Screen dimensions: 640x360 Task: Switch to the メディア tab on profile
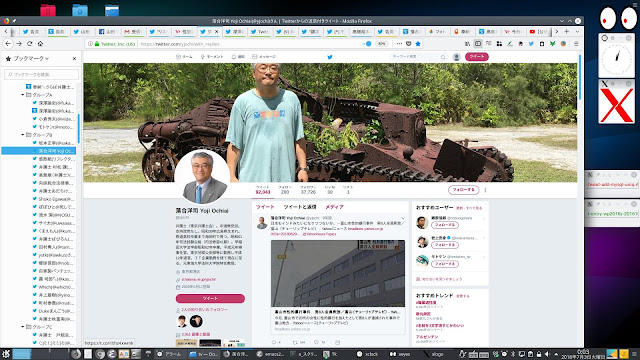click(x=334, y=207)
